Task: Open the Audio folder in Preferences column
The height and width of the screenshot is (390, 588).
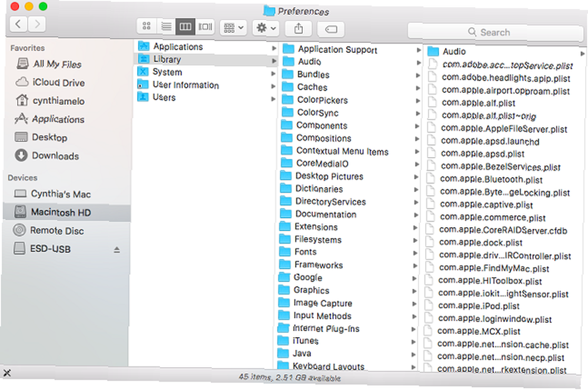Action: (447, 51)
